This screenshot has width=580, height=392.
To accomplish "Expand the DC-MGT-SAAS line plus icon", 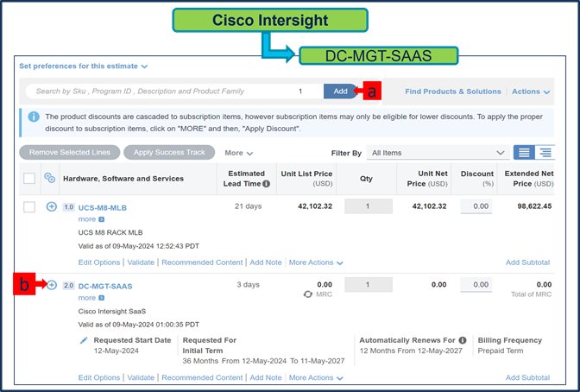I will click(52, 285).
